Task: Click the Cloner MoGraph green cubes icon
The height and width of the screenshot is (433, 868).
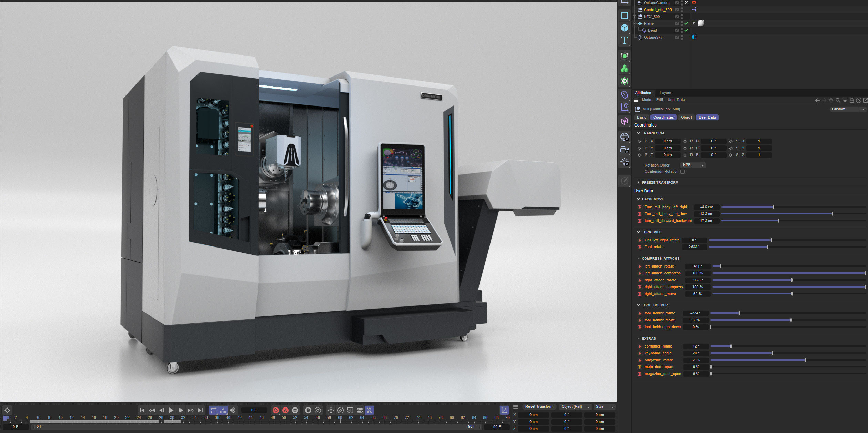Action: (x=624, y=69)
